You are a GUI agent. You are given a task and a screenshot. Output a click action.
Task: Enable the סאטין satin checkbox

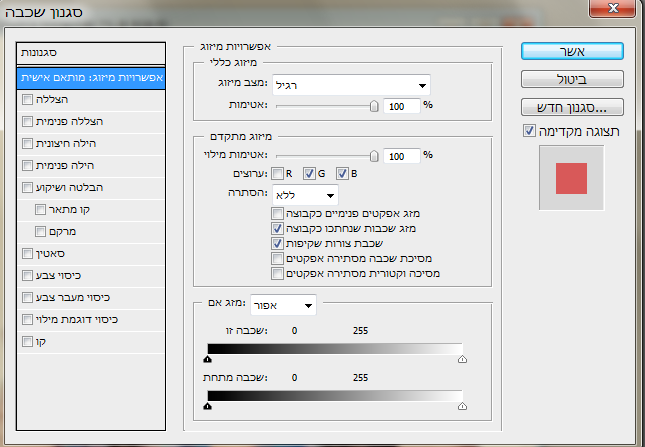point(27,253)
